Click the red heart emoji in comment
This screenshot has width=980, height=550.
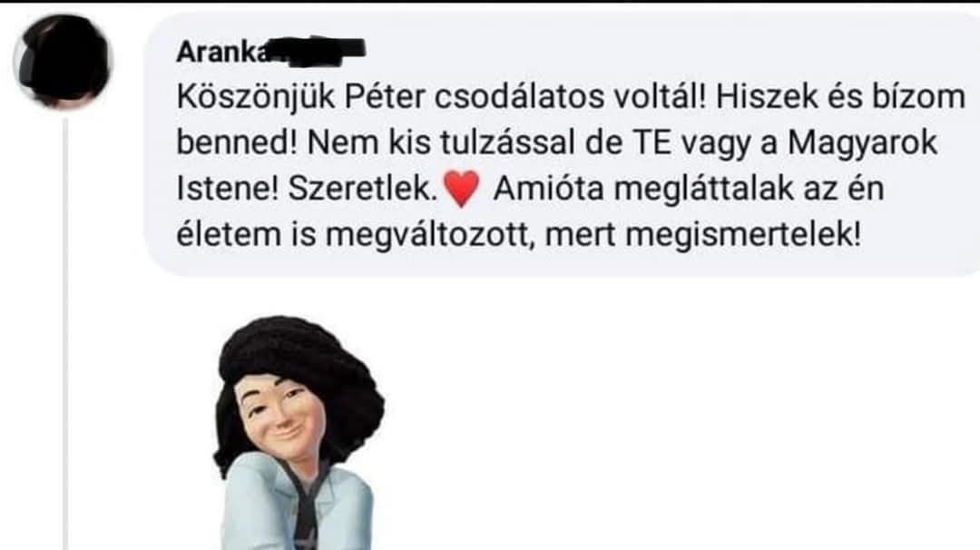click(x=462, y=189)
